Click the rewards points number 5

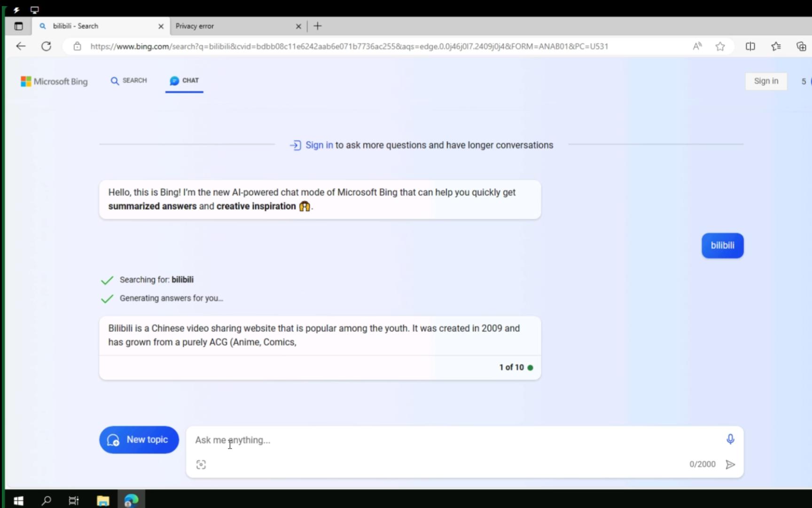tap(804, 81)
